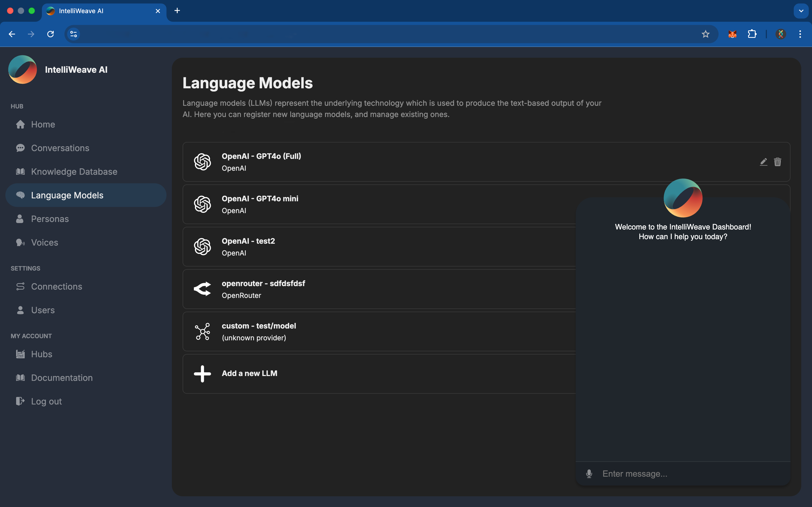Viewport: 812px width, 507px height.
Task: Click the Hubs chart icon
Action: click(20, 354)
